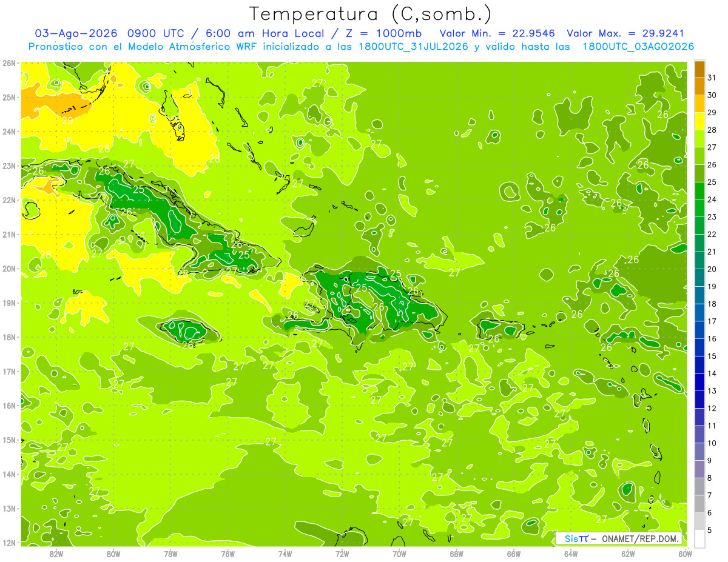Click the longitude axis label "60W"

686,554
